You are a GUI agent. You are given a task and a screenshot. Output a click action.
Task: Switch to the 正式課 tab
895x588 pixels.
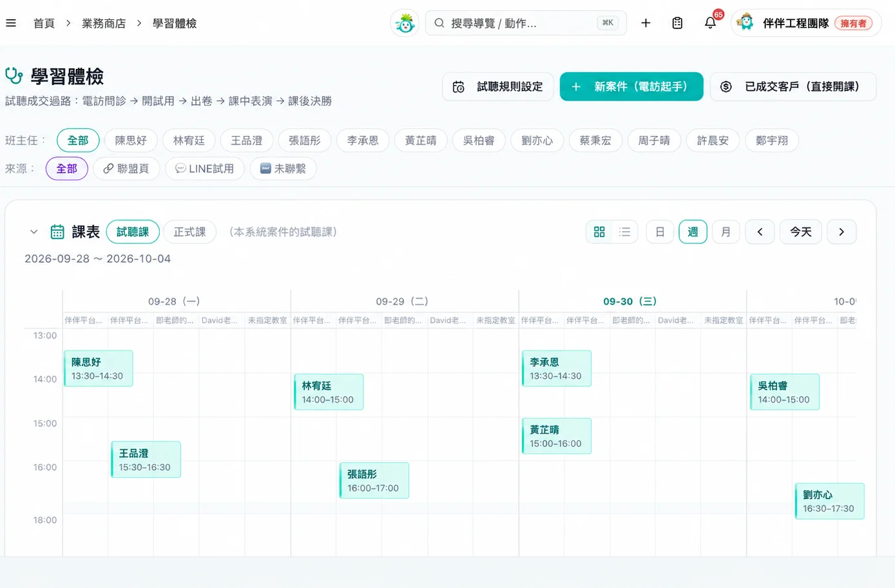tap(189, 232)
